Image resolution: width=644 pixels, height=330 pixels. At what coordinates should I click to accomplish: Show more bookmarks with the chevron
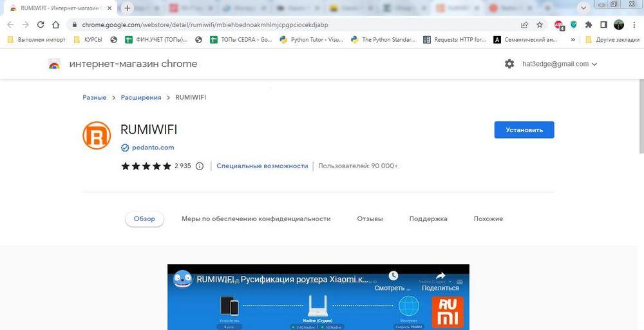coord(573,40)
